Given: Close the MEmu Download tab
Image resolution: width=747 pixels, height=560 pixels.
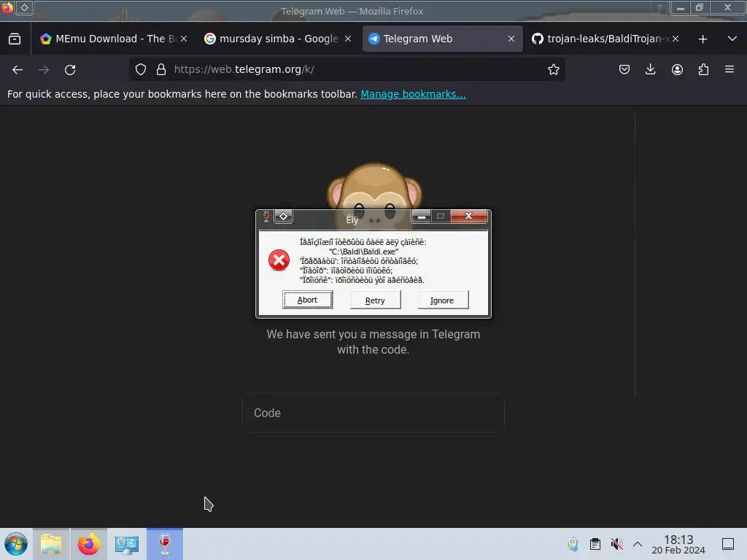Looking at the screenshot, I should [x=184, y=39].
